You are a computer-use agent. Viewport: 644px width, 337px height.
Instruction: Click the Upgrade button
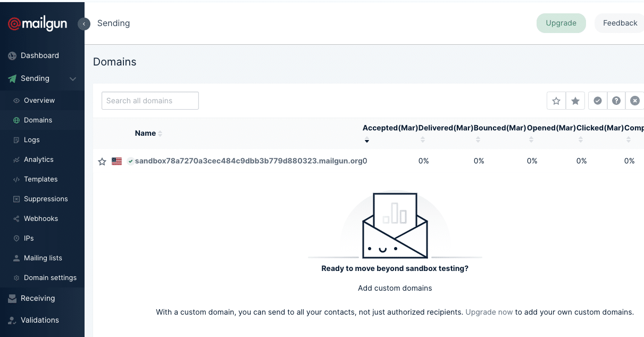[x=561, y=23]
